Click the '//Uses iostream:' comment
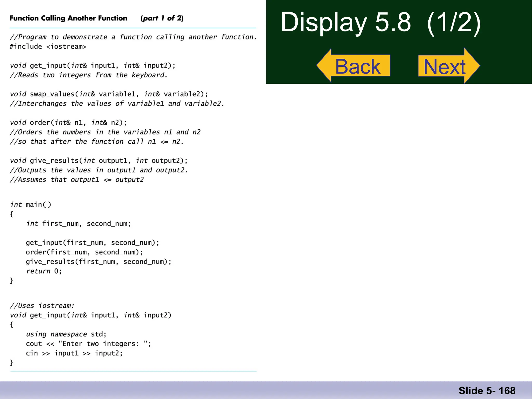532x399 pixels. tap(42, 306)
